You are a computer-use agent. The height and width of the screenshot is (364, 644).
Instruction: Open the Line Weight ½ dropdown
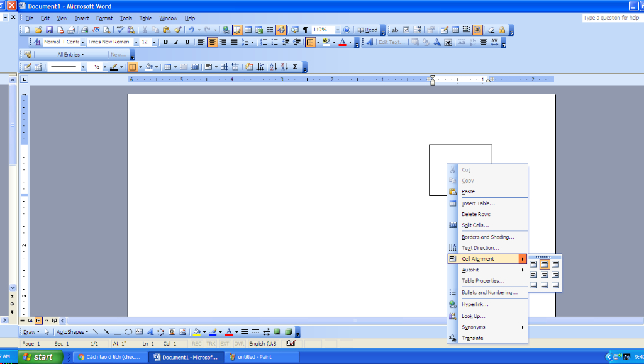click(105, 67)
